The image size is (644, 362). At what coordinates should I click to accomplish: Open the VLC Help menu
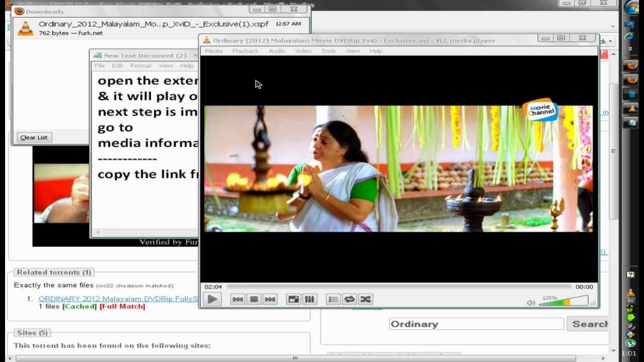click(x=376, y=51)
